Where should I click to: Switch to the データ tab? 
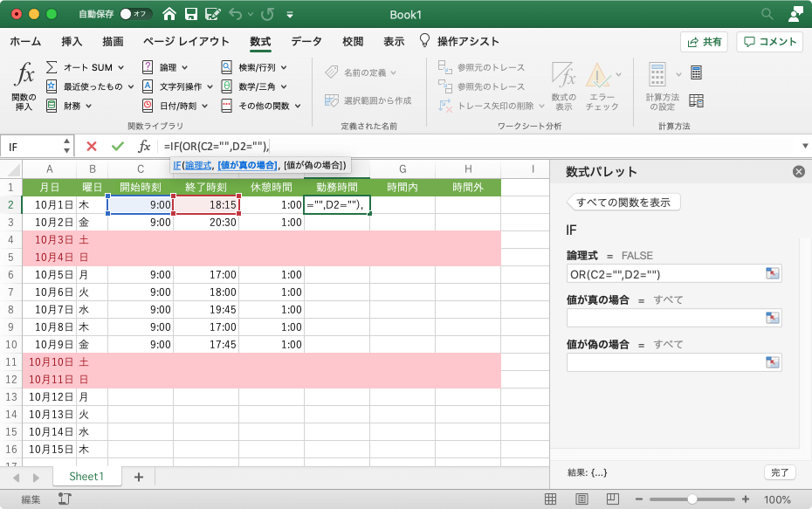[x=306, y=41]
